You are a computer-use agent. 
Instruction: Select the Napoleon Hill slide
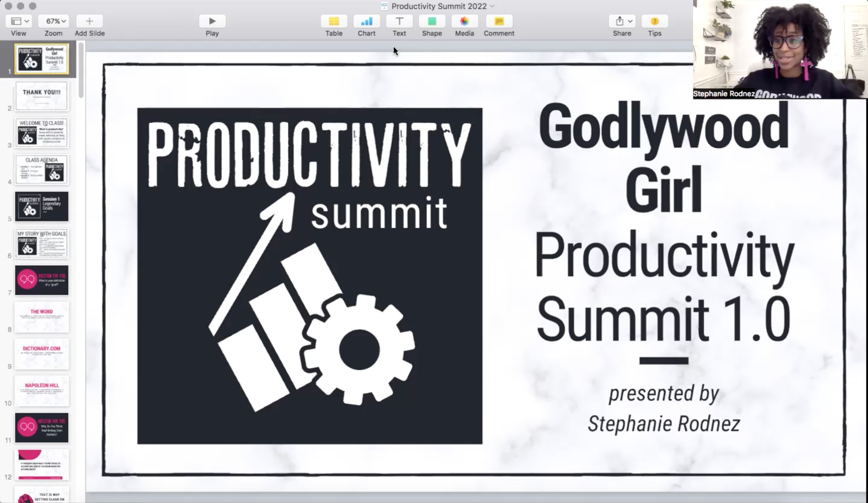point(42,391)
